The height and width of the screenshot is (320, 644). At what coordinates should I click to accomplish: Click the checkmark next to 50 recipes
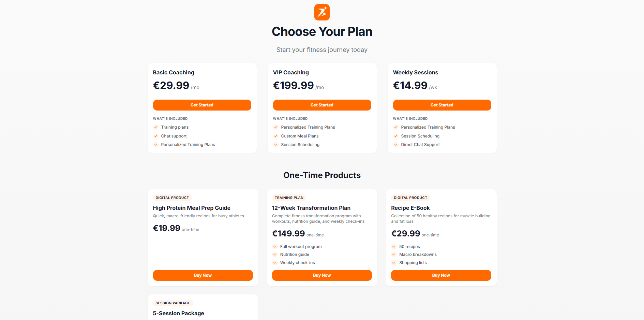click(x=394, y=246)
